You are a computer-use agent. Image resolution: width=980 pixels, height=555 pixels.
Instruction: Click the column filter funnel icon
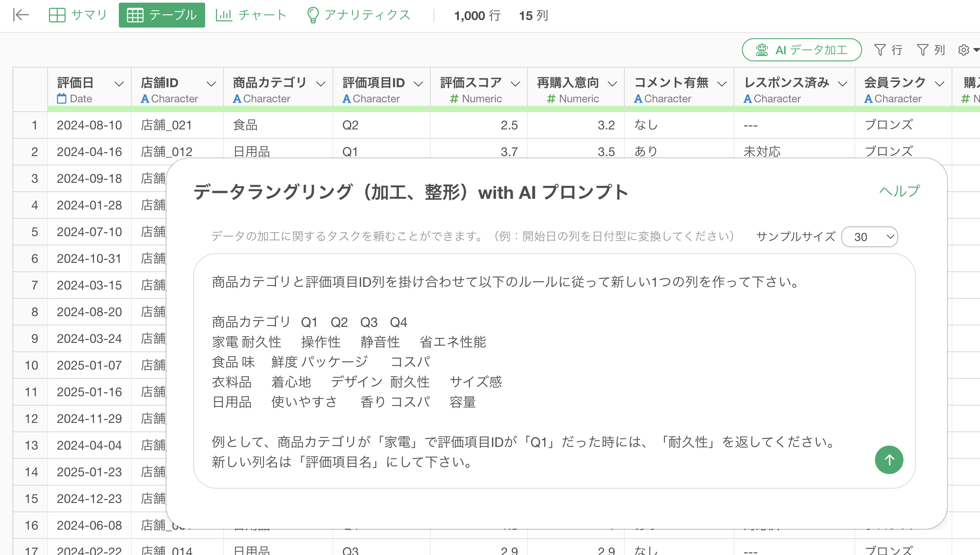coord(923,50)
